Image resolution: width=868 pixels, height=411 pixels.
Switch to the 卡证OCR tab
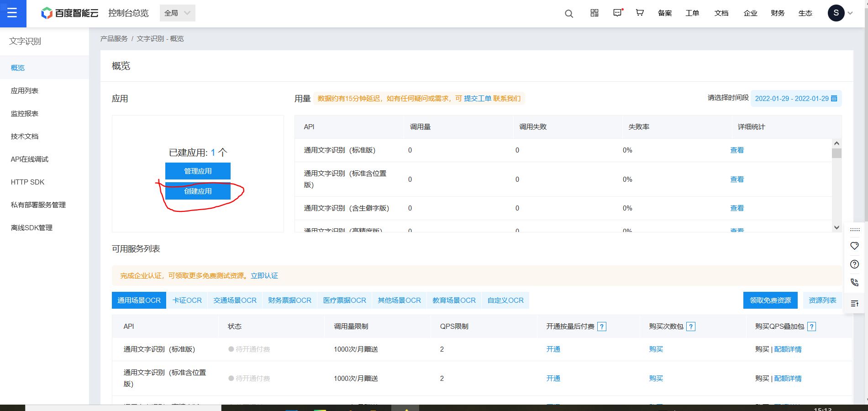click(187, 300)
